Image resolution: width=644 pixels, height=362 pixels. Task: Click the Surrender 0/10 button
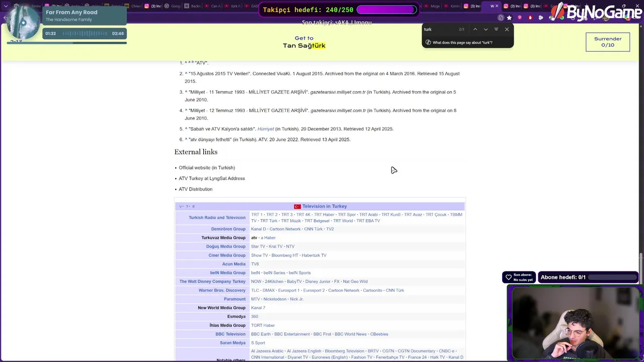[607, 42]
